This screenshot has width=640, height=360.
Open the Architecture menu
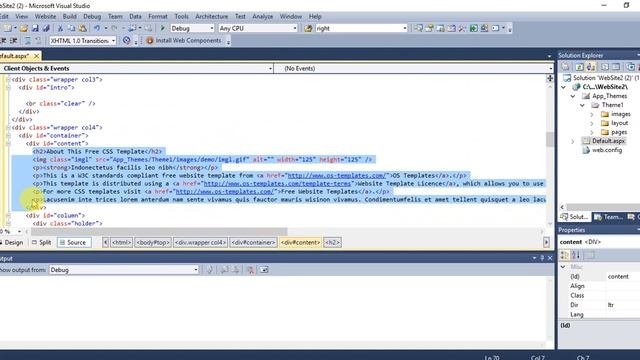[x=211, y=16]
